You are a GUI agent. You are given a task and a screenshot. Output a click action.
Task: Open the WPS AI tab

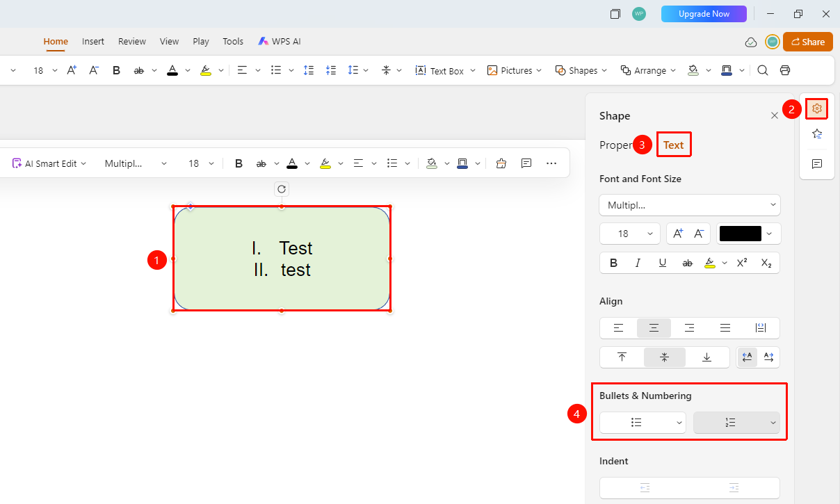[280, 42]
